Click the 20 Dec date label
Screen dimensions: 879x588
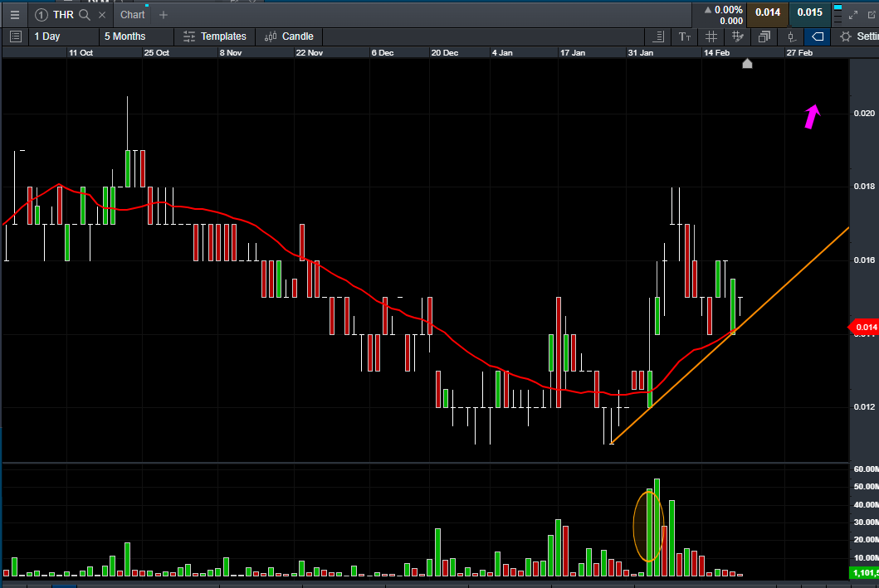(x=445, y=52)
